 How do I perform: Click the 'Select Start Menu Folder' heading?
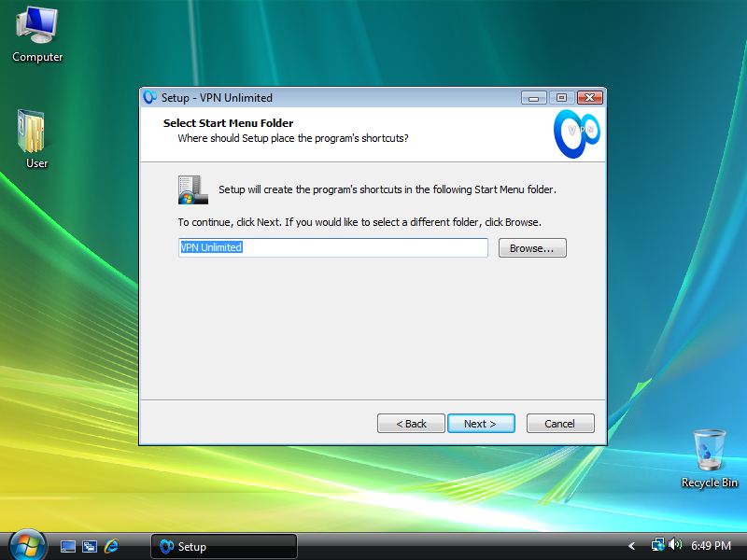pyautogui.click(x=228, y=123)
